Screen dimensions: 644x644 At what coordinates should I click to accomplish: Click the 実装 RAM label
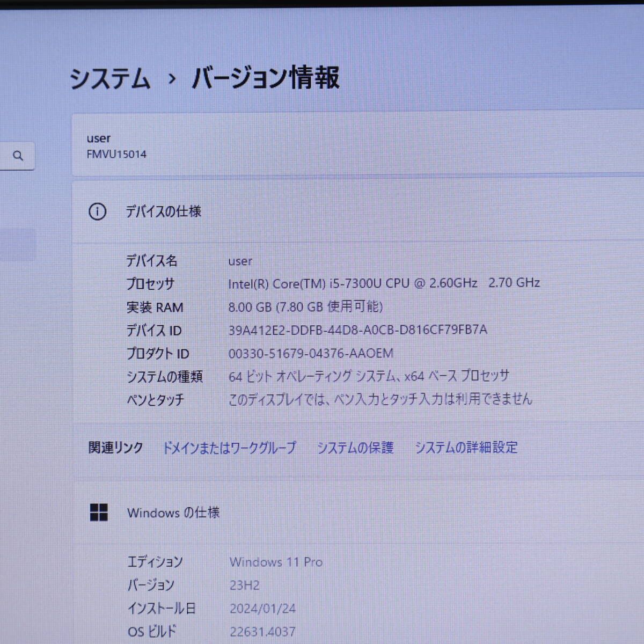click(155, 308)
